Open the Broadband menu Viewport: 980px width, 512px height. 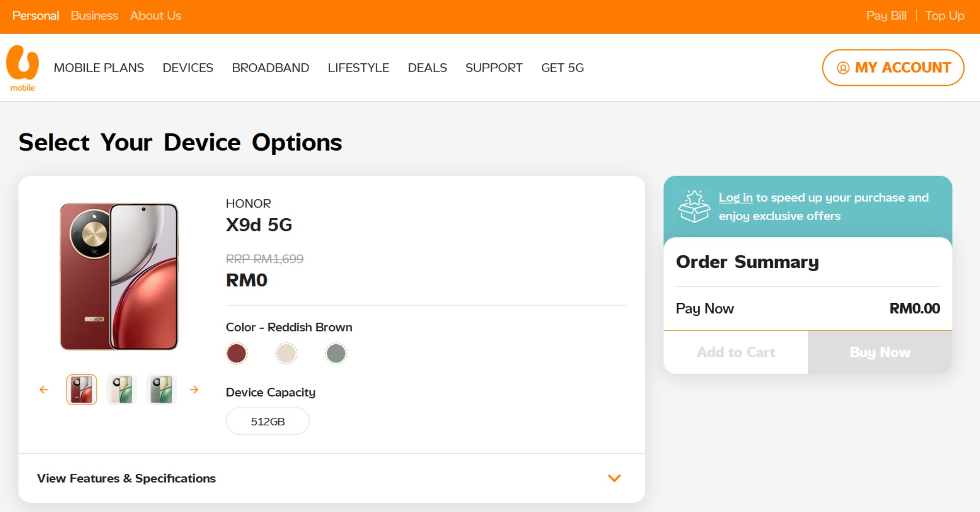point(270,68)
